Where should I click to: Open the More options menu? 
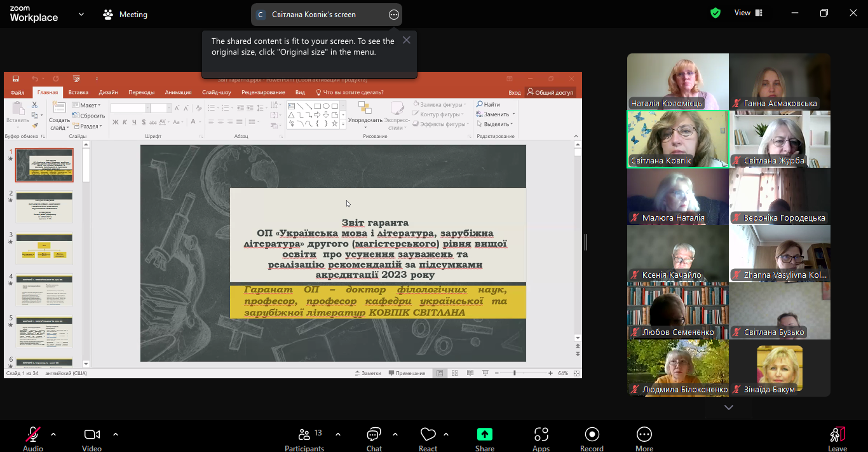[x=644, y=435]
